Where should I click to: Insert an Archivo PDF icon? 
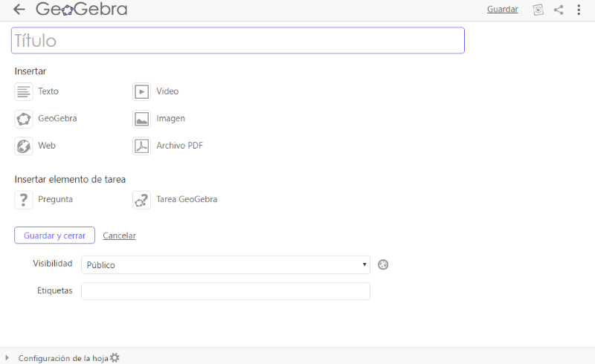tap(141, 146)
